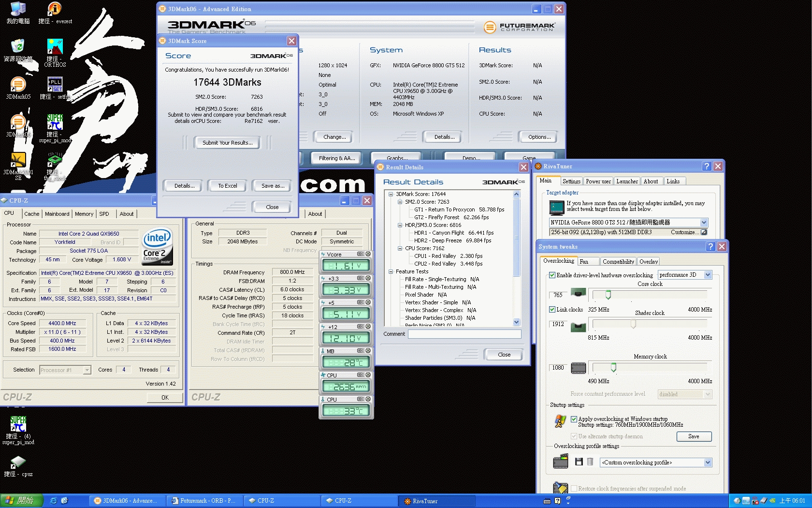Select CPU1 - Red Valley row

pyautogui.click(x=448, y=256)
